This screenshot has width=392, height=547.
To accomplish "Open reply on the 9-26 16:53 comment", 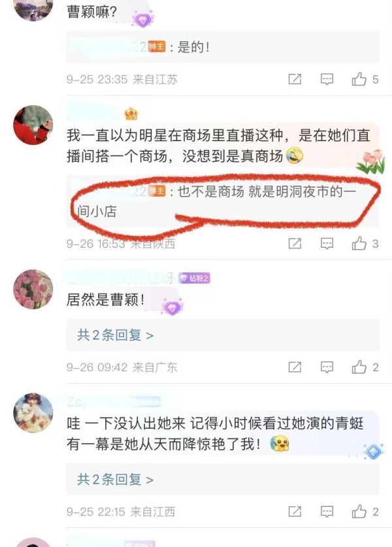I will [327, 244].
